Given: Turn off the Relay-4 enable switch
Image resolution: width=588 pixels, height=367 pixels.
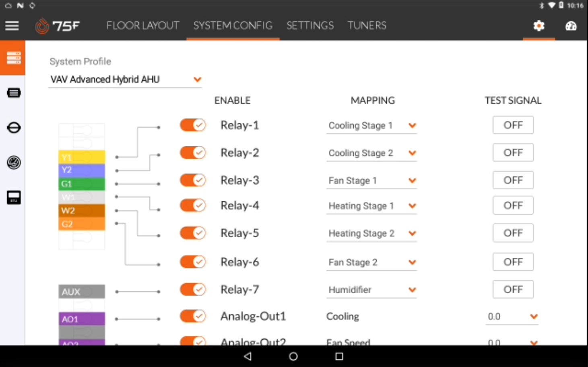Looking at the screenshot, I should pos(193,205).
